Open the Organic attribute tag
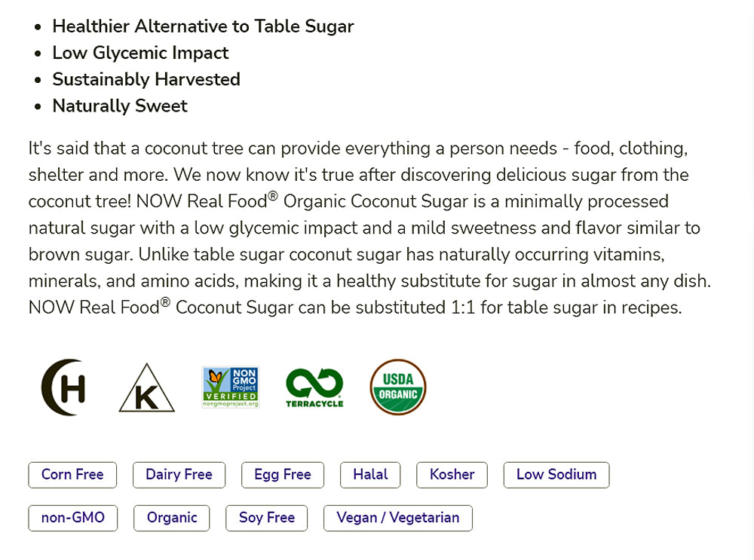The image size is (754, 560). [x=172, y=518]
